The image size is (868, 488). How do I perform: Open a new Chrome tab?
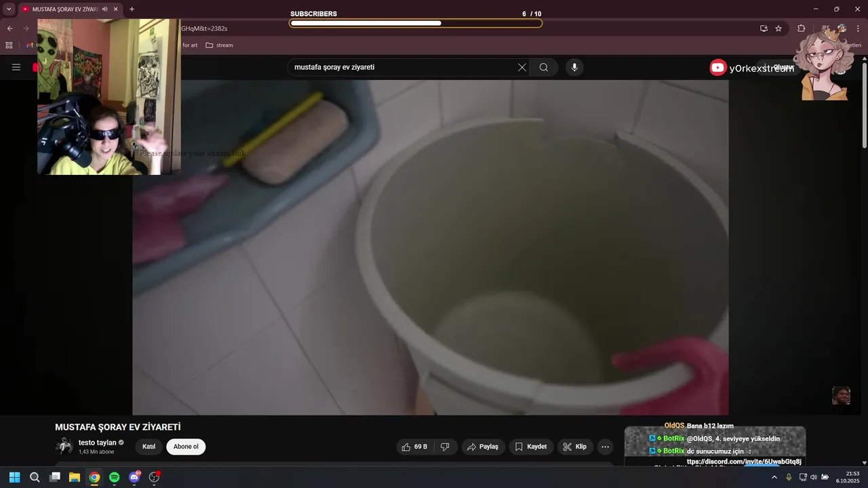(x=132, y=9)
